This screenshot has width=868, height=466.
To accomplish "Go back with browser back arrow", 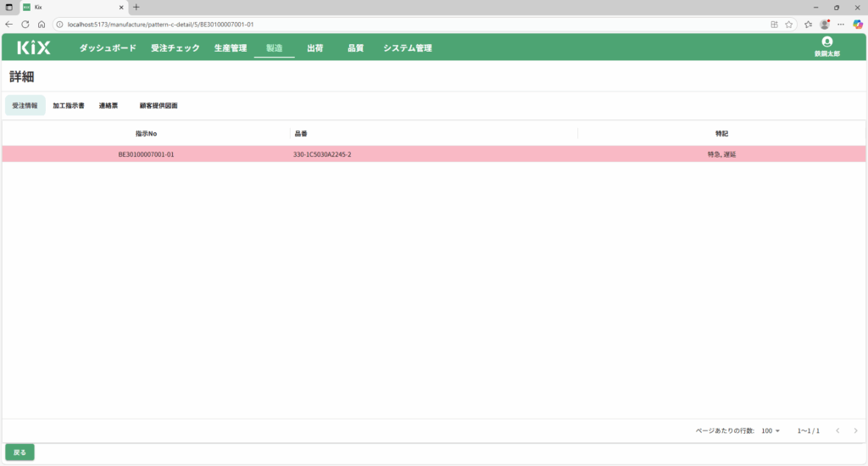I will (9, 25).
